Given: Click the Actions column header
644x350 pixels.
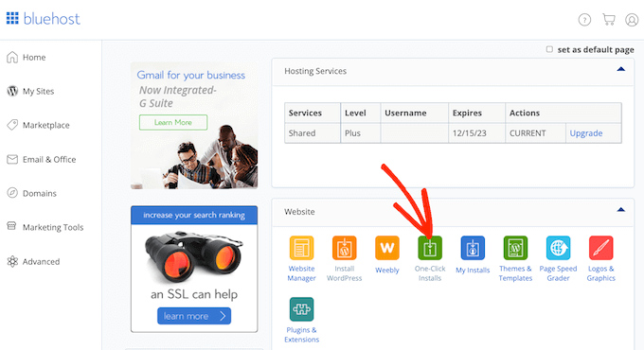Looking at the screenshot, I should [563, 113].
